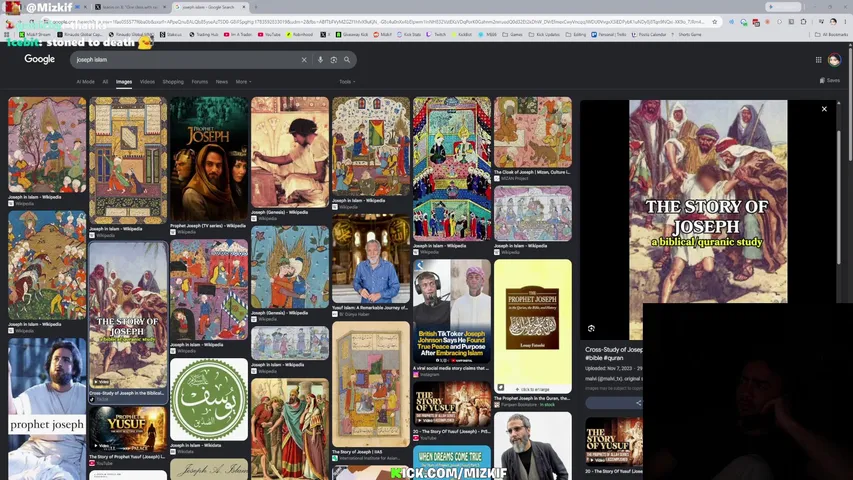The width and height of the screenshot is (853, 480).
Task: Open the Games bookmark folder
Action: pos(512,34)
